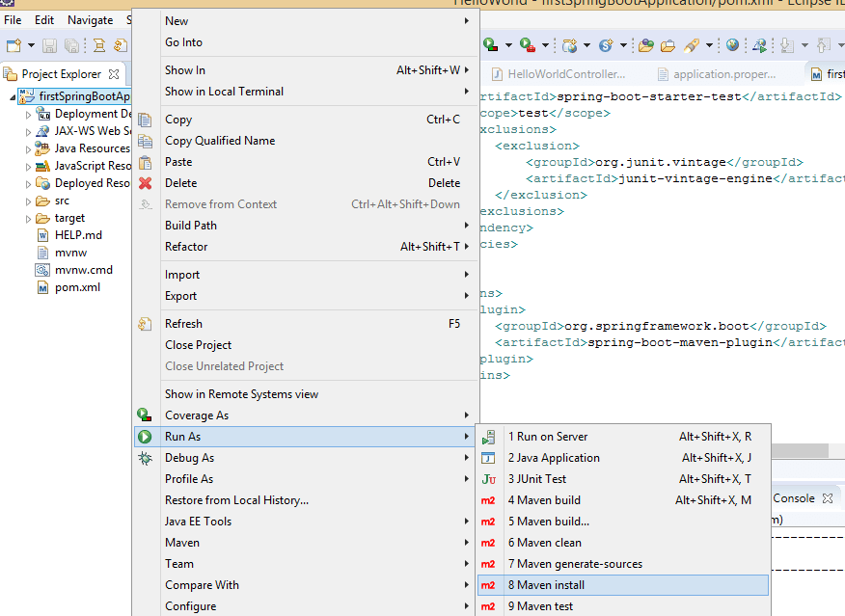The width and height of the screenshot is (845, 616).
Task: Open the New submenu in context menu
Action: tap(306, 21)
